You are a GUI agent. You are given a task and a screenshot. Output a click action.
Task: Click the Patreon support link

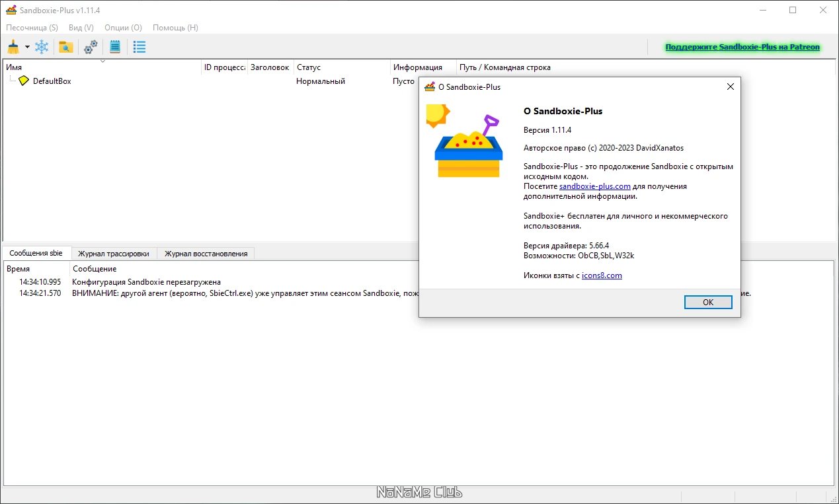click(742, 47)
